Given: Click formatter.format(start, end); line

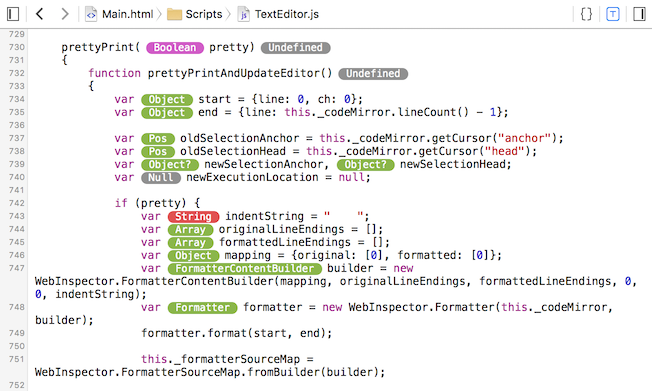Looking at the screenshot, I should [x=237, y=333].
